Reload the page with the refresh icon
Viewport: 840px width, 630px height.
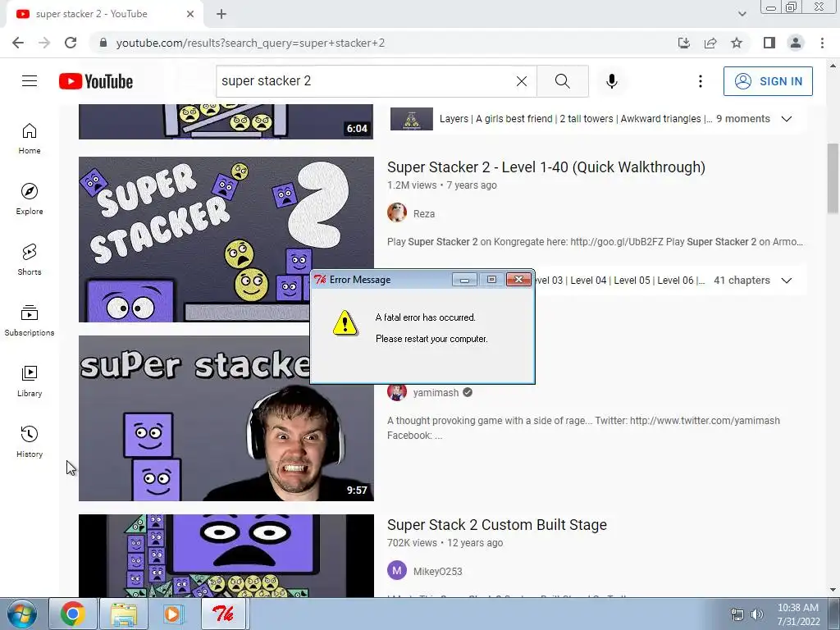pyautogui.click(x=71, y=43)
